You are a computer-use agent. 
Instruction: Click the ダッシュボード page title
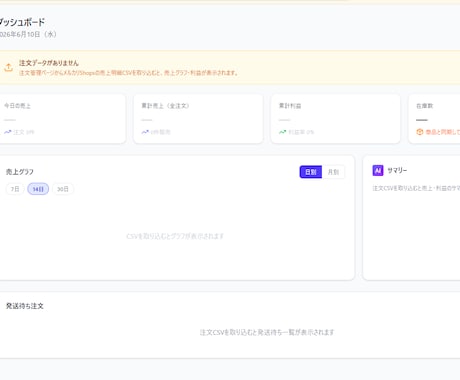[22, 22]
